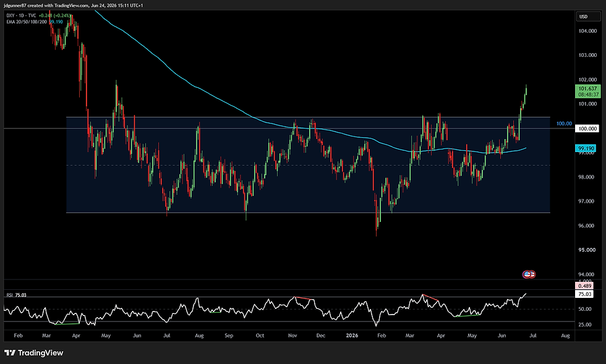Image resolution: width=606 pixels, height=364 pixels.
Task: Click the 25.00 RSI axis label
Action: click(585, 324)
